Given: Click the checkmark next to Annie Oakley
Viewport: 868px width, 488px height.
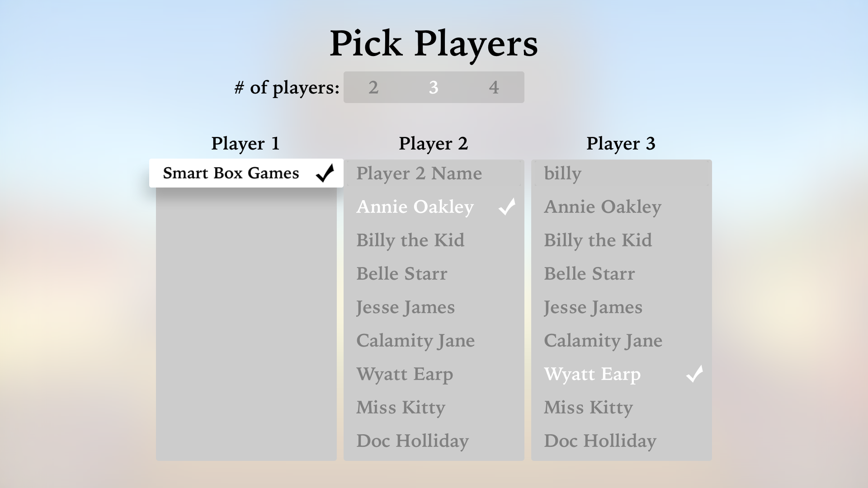Looking at the screenshot, I should click(506, 206).
